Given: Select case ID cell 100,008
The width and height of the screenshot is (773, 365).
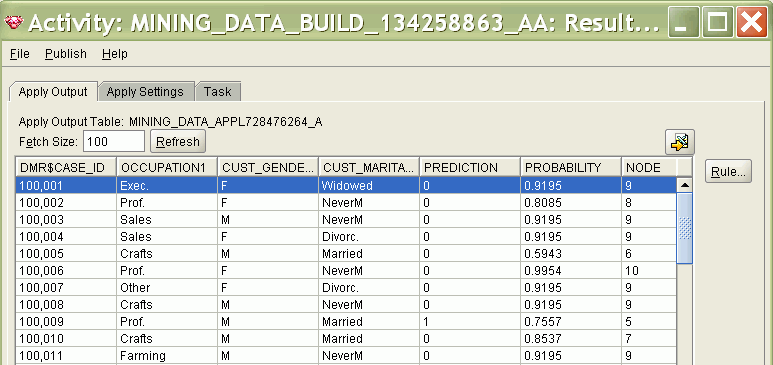Looking at the screenshot, I should point(66,304).
